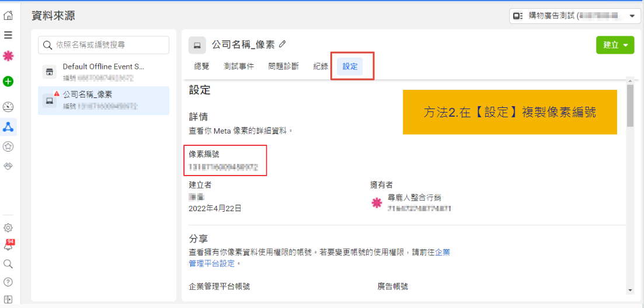Open notifications bell with 94 badge

(8, 245)
